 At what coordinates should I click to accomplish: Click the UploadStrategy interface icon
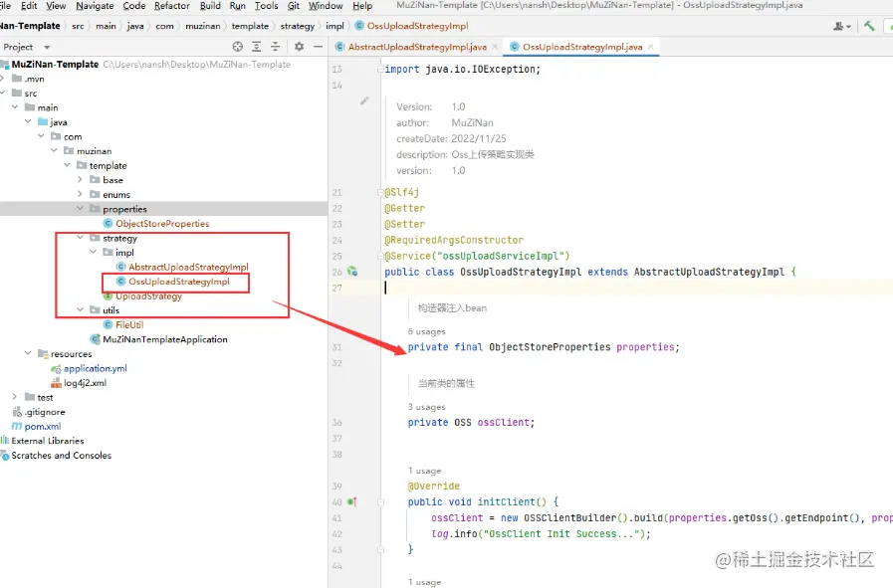[108, 296]
